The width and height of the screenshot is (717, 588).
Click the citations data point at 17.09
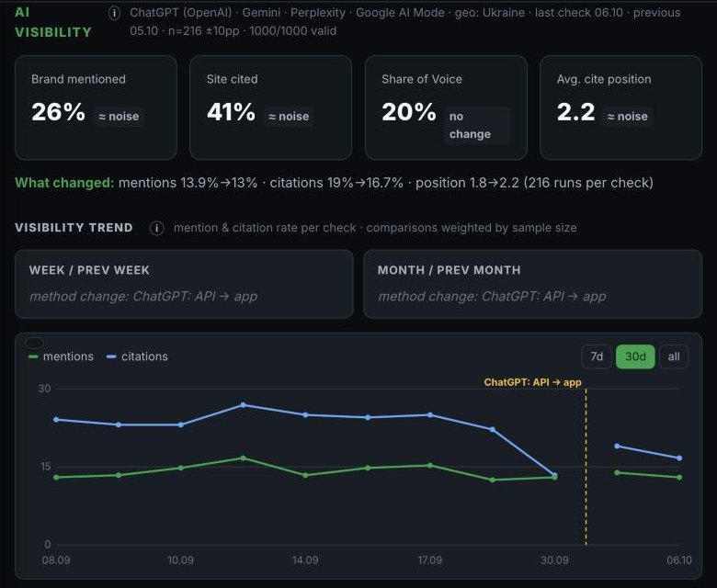430,415
